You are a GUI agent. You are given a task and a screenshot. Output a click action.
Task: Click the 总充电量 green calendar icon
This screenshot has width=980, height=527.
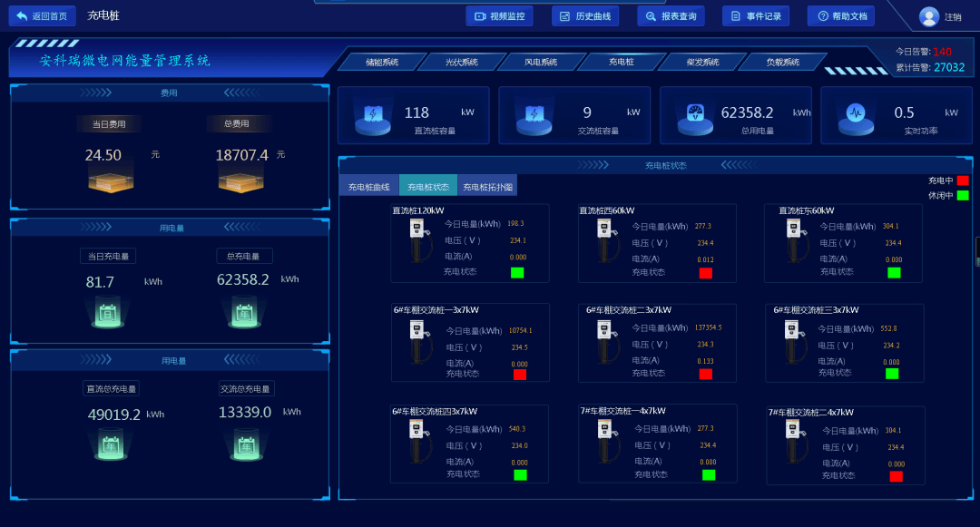(245, 314)
